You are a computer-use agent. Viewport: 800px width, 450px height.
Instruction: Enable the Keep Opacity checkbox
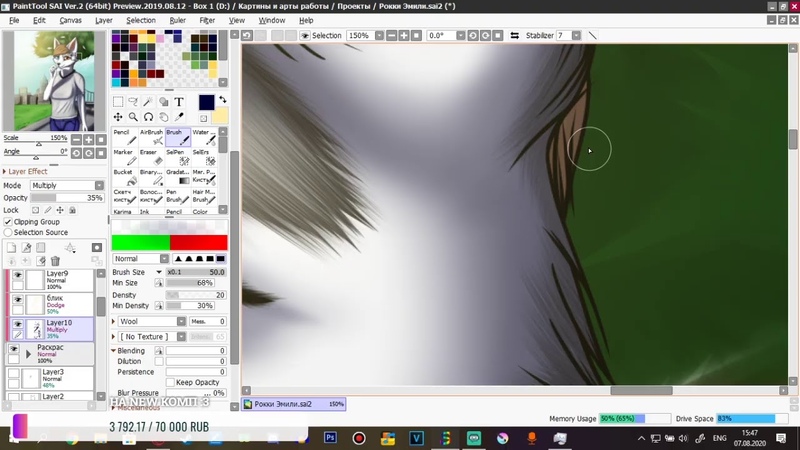[x=170, y=382]
